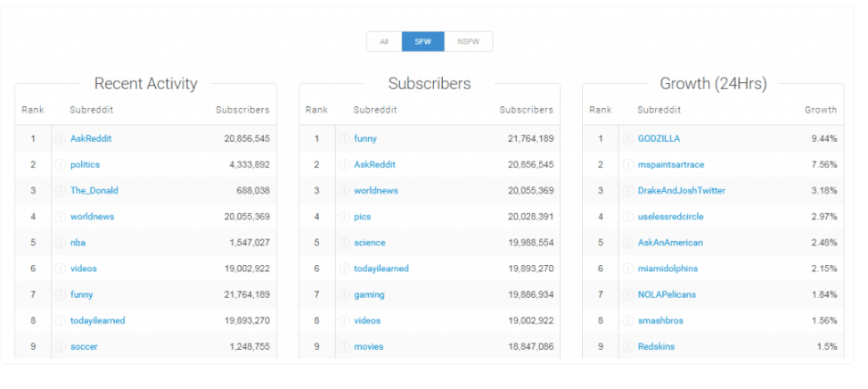The width and height of the screenshot is (868, 389).
Task: Visit uselessredcircle subreddit link
Action: tap(670, 217)
